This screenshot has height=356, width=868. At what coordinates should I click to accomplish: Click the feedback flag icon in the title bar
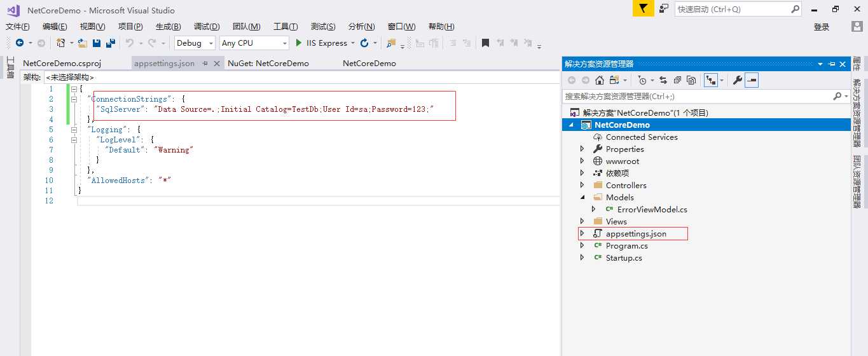point(643,8)
